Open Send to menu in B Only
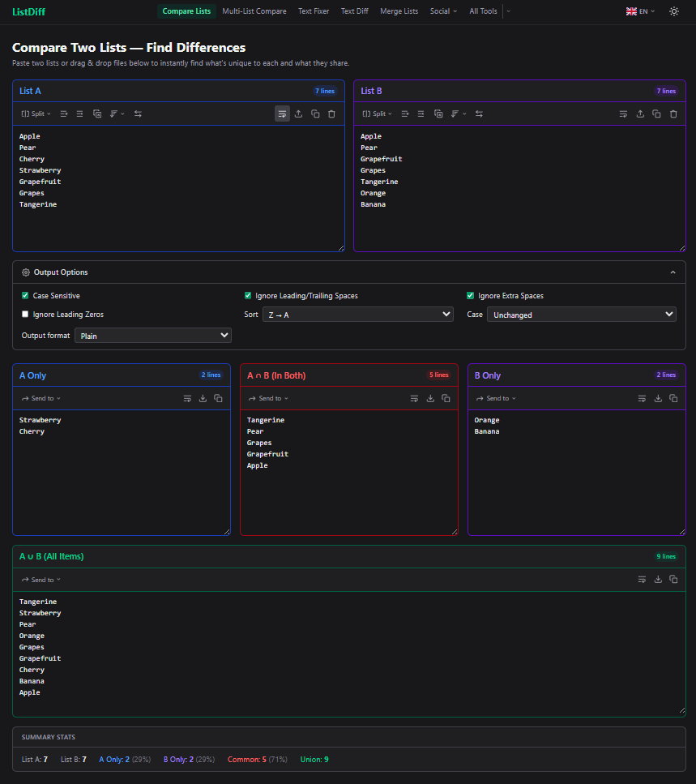The height and width of the screenshot is (784, 696). (496, 399)
